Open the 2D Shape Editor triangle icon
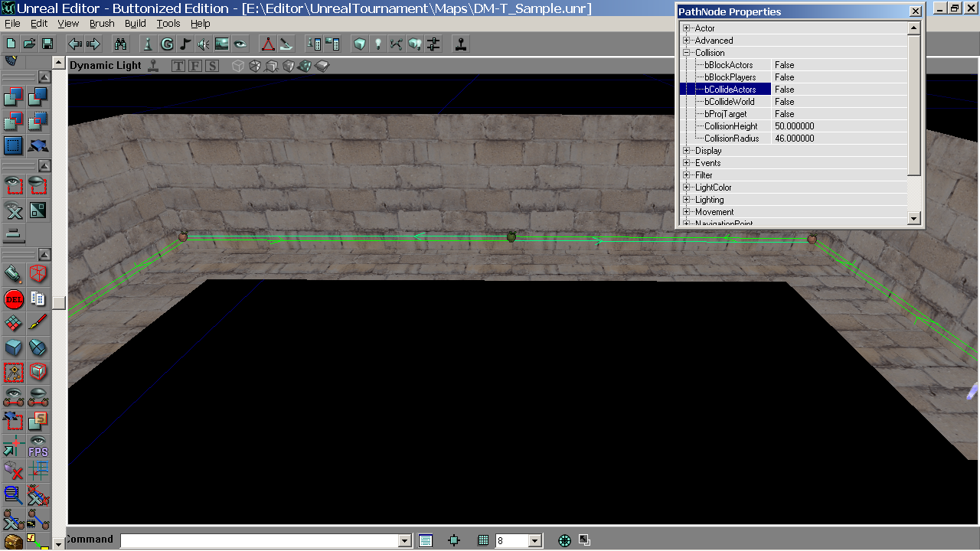 click(268, 44)
